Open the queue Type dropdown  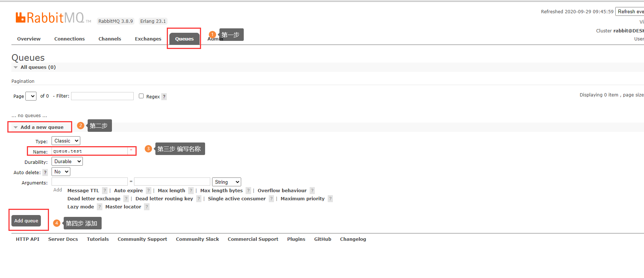(x=66, y=141)
